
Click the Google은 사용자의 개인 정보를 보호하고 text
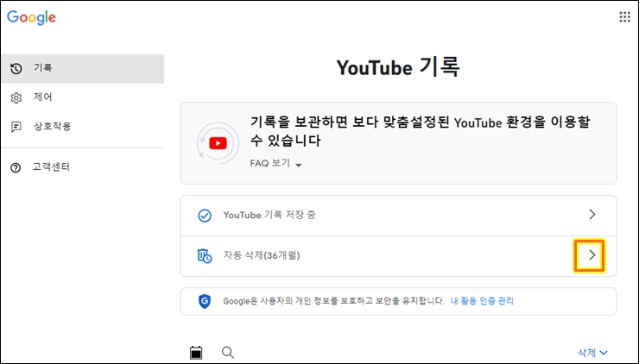pos(334,301)
